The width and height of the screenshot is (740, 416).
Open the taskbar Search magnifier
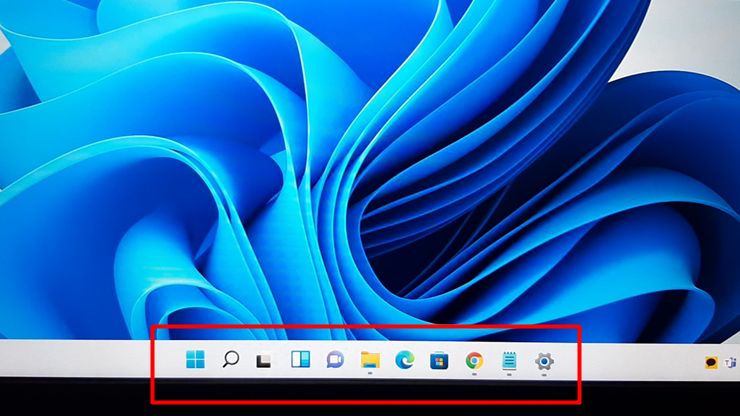tap(230, 359)
